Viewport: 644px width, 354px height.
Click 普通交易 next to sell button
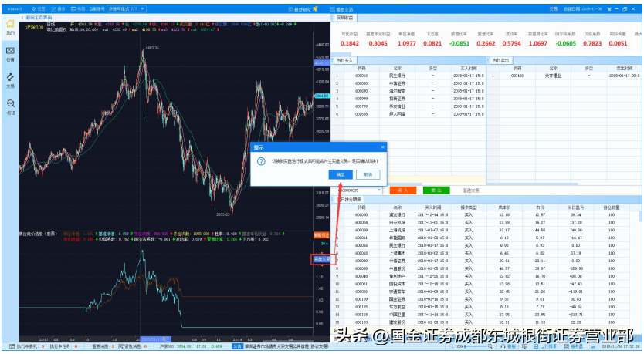coord(471,190)
